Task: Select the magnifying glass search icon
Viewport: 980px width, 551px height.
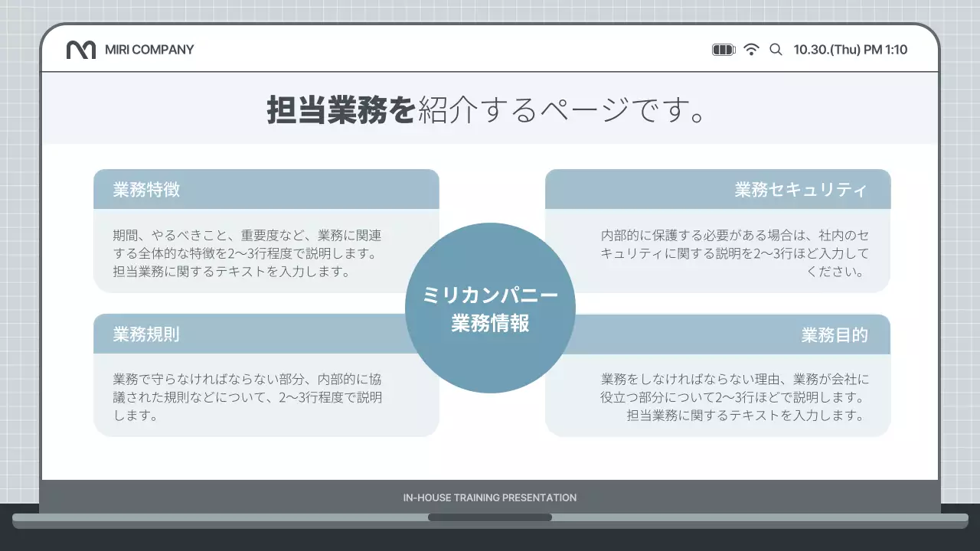Action: [776, 49]
